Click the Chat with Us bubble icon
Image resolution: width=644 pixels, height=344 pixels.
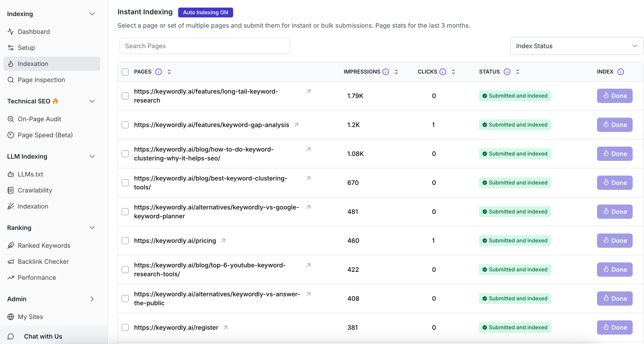point(11,337)
